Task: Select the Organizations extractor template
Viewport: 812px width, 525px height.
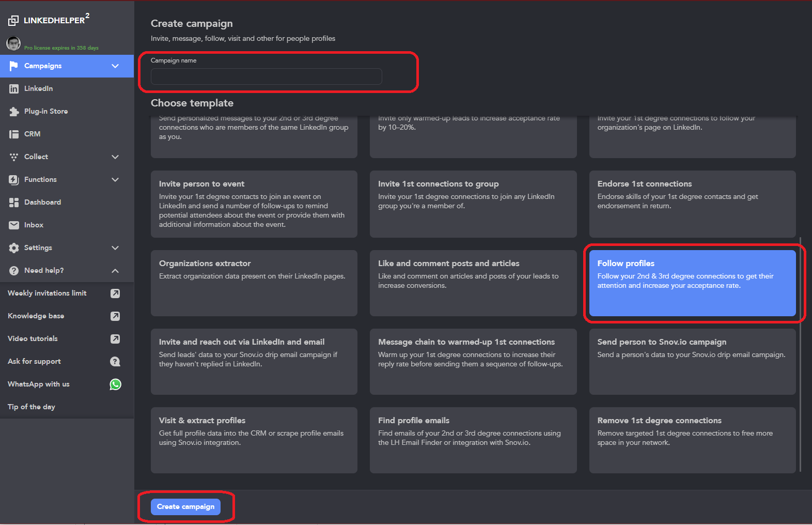Action: [x=254, y=283]
